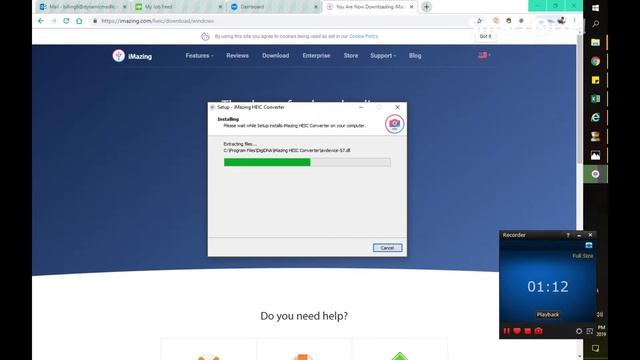The image size is (640, 360).
Task: Click the Chrome profile avatar
Action: [562, 20]
